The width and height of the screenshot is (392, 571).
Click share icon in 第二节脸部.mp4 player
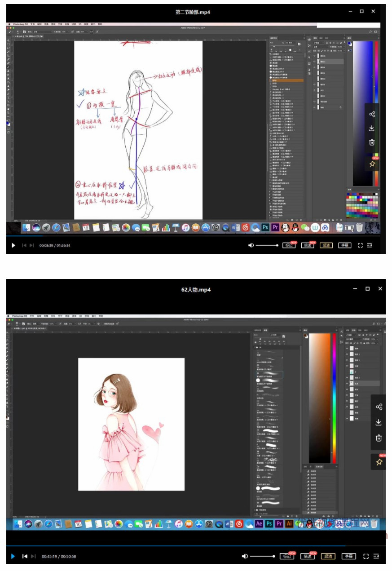pyautogui.click(x=372, y=114)
